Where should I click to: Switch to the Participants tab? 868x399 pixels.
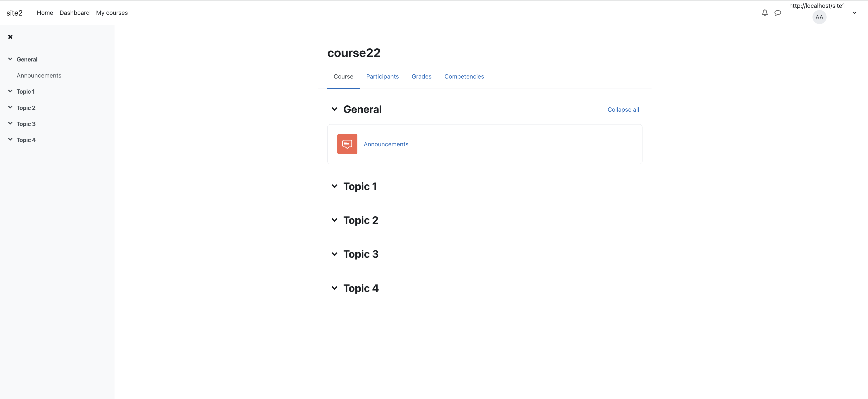pyautogui.click(x=382, y=77)
